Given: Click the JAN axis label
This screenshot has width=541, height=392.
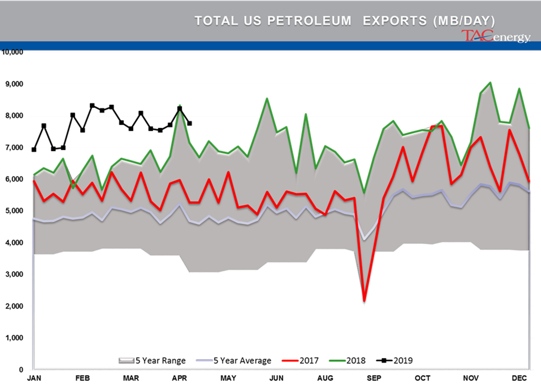Looking at the screenshot, I should [x=34, y=378].
